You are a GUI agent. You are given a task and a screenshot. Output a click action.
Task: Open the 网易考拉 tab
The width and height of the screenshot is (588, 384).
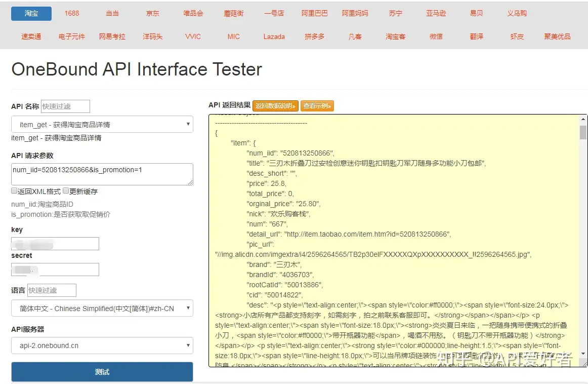click(112, 37)
